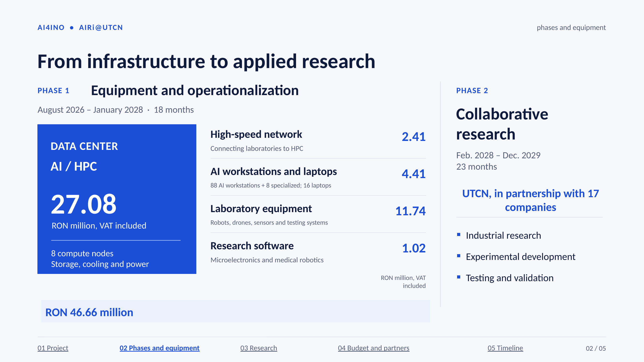Click the PHASE 2 label
This screenshot has height=362, width=644.
click(x=472, y=90)
